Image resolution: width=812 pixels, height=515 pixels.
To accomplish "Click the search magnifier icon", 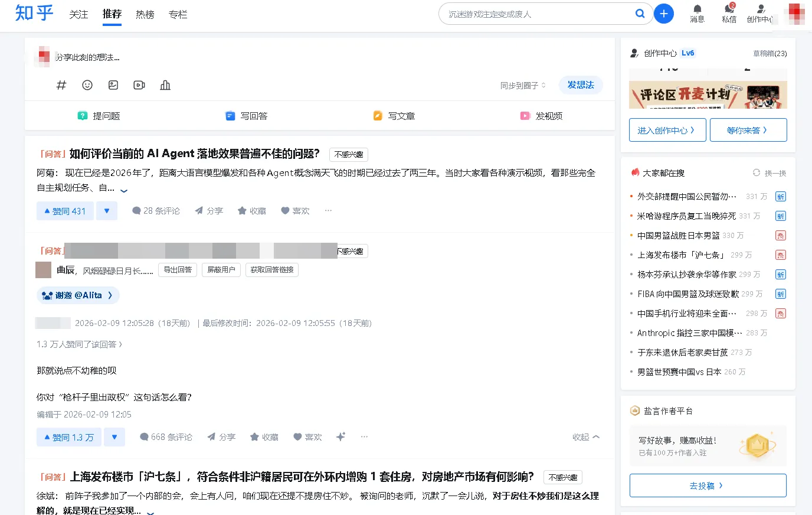I will (x=640, y=13).
